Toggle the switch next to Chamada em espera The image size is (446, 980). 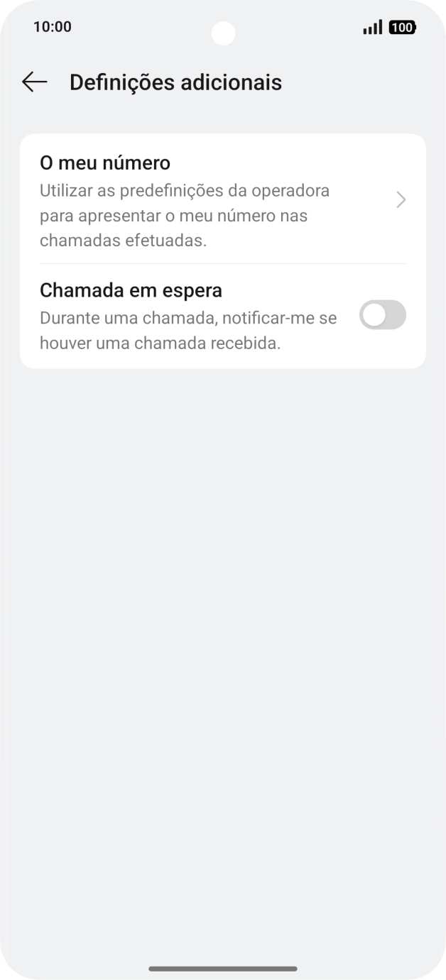pyautogui.click(x=382, y=314)
